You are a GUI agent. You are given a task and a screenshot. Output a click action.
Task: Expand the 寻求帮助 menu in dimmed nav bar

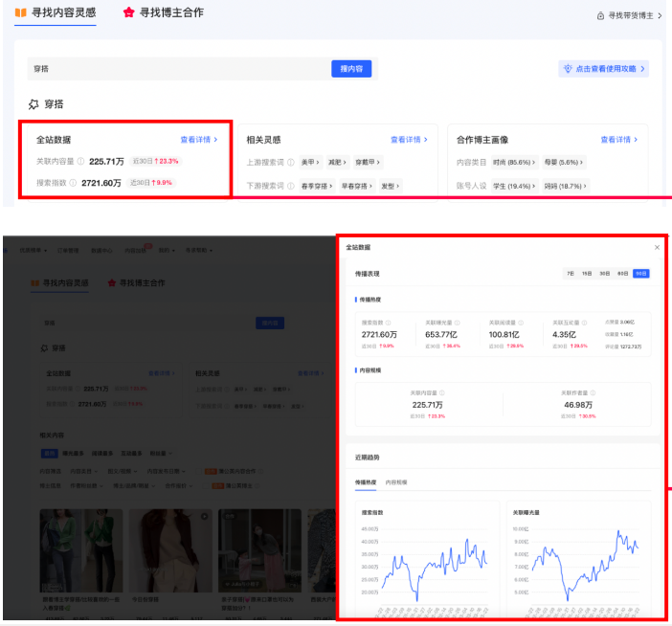pyautogui.click(x=199, y=250)
